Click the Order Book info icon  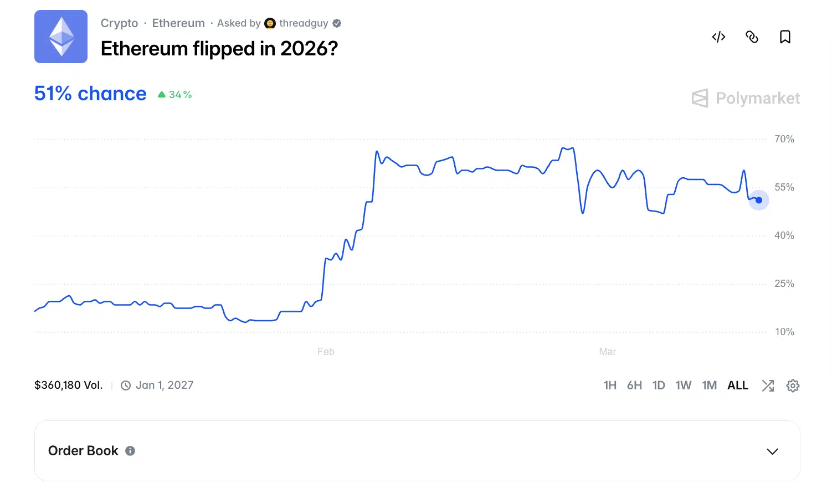(x=130, y=451)
